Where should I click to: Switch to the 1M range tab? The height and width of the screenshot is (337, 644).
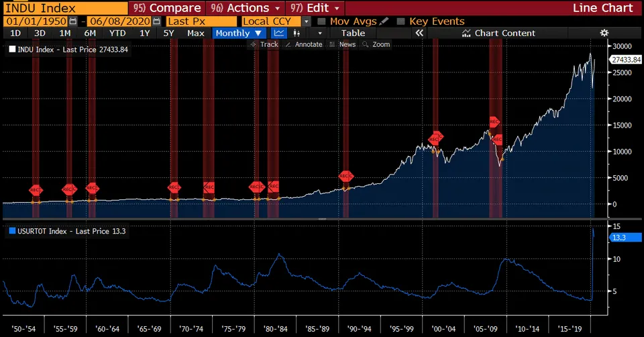click(x=65, y=34)
